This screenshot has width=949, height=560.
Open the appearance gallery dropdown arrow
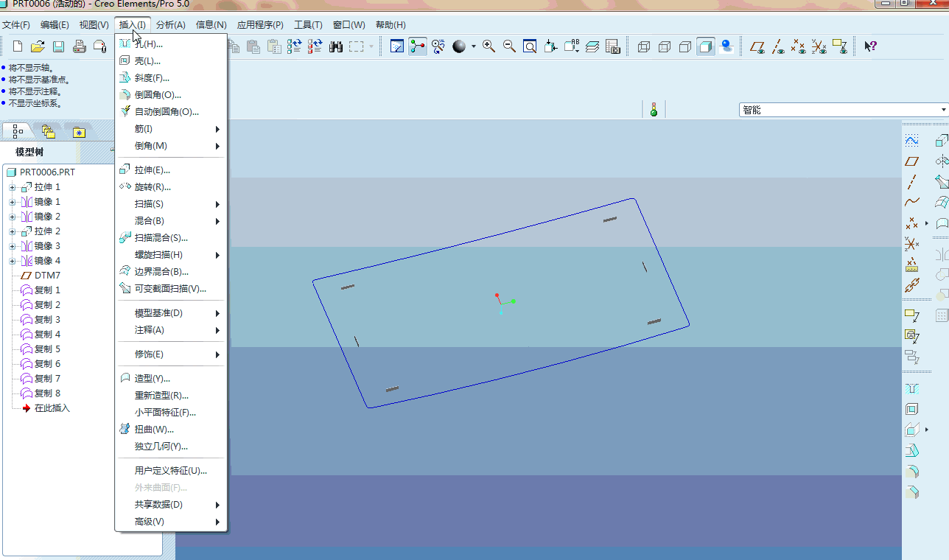coord(474,46)
